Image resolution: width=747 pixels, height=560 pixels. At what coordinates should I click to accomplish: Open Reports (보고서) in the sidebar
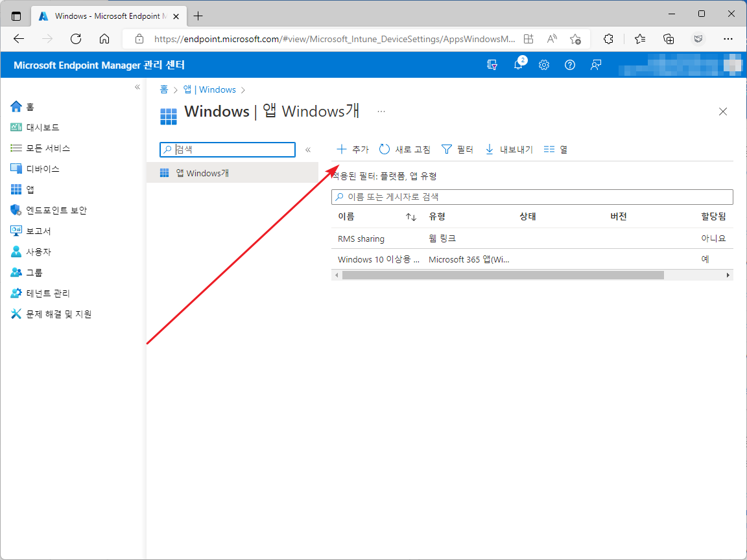tap(30, 231)
